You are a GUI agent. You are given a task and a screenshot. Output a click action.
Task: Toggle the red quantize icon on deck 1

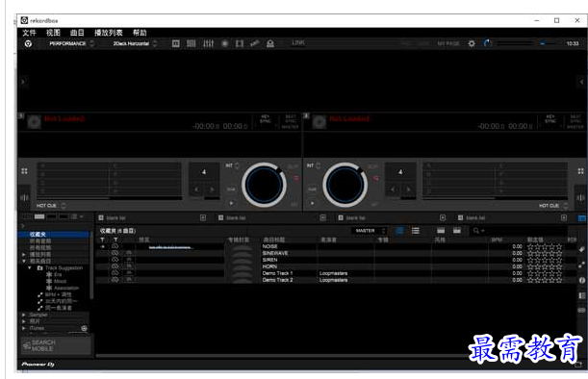click(296, 179)
